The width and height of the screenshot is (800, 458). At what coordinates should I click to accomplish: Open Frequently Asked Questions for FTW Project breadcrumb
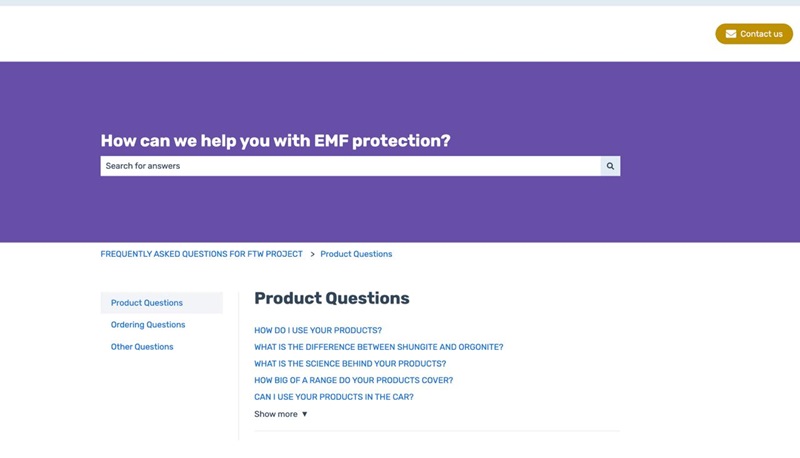(202, 254)
